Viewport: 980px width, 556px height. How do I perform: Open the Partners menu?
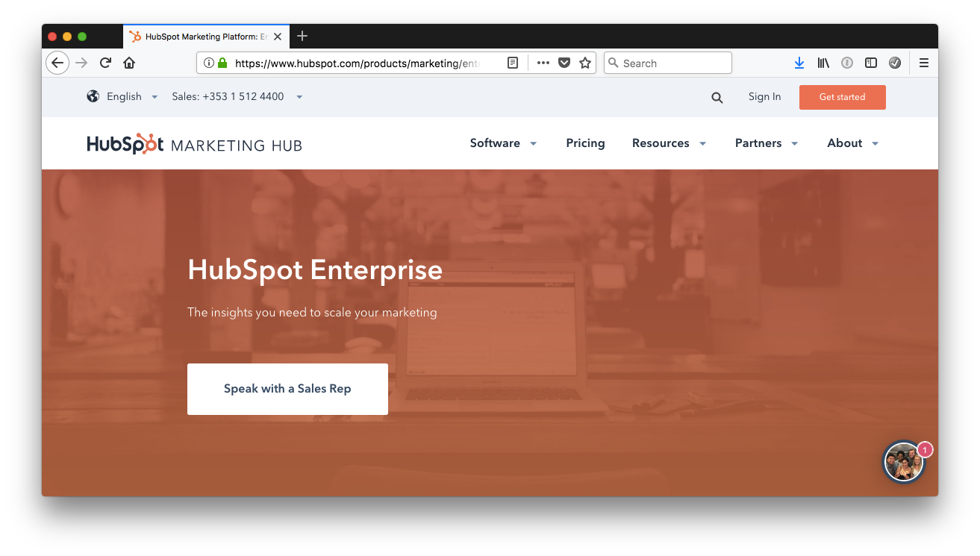pyautogui.click(x=767, y=143)
